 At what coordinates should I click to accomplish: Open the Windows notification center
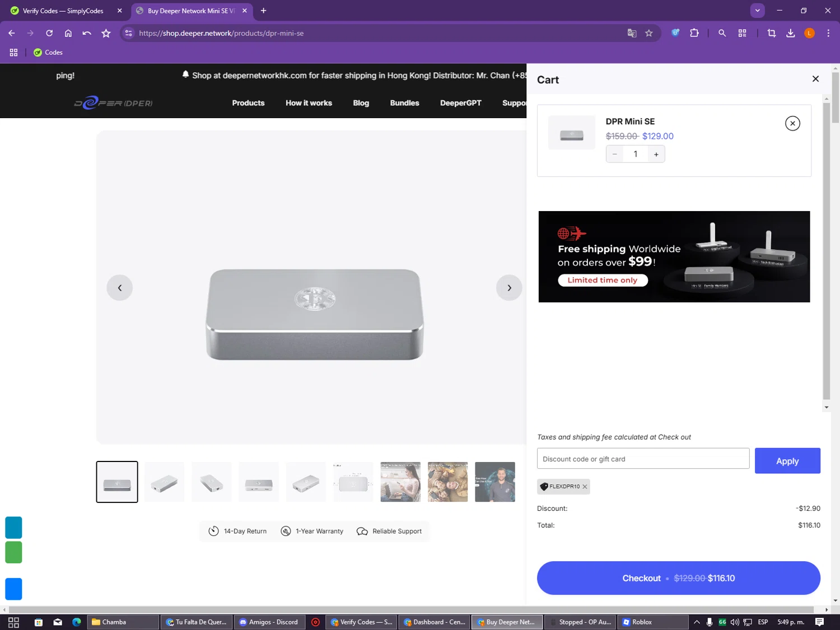tap(819, 622)
